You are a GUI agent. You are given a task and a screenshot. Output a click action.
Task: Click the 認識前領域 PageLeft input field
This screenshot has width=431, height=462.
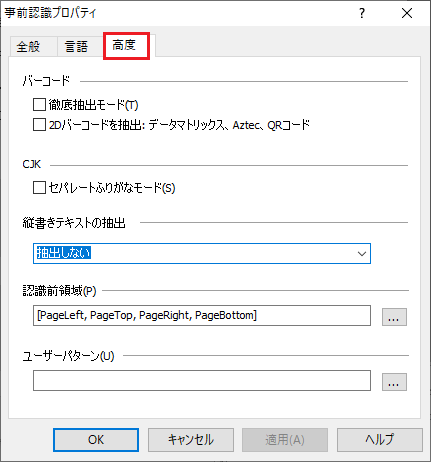(202, 315)
